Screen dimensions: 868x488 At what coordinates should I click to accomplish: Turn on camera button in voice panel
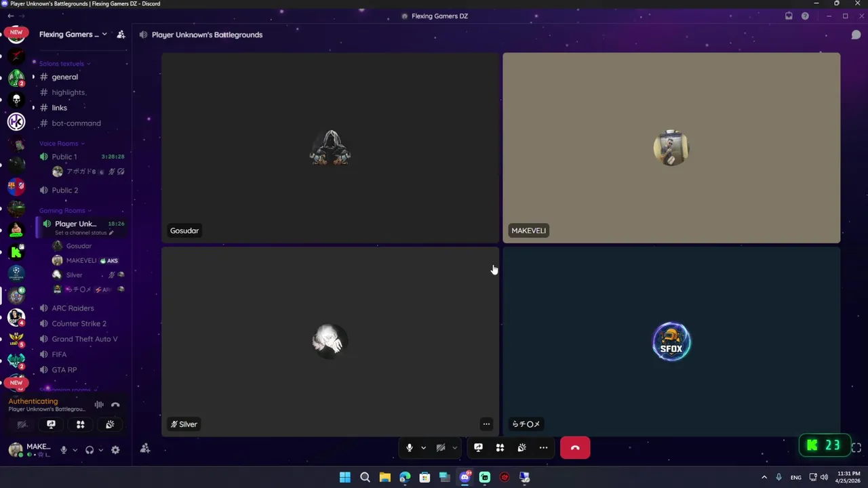tap(22, 424)
